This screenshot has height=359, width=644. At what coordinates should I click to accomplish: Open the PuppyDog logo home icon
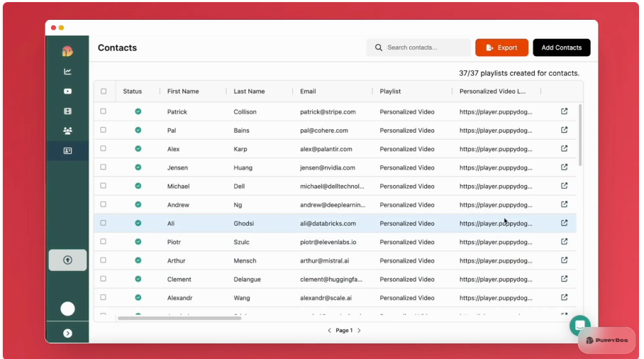[x=67, y=51]
